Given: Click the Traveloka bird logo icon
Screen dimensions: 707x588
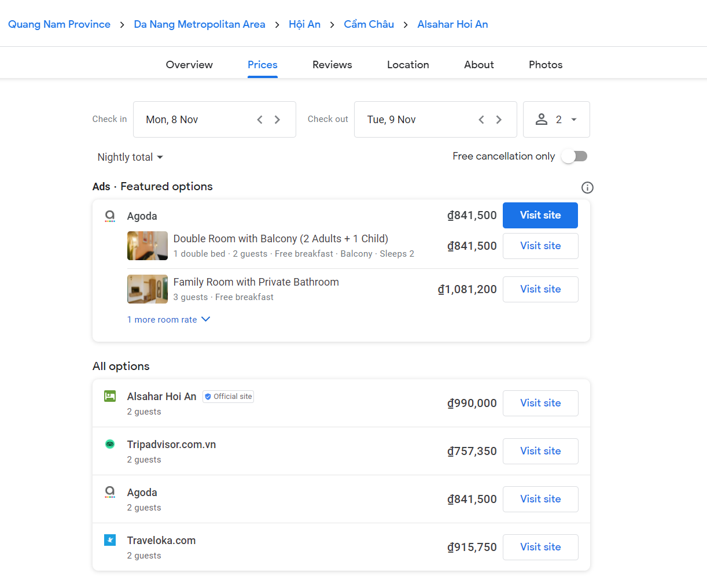Looking at the screenshot, I should click(x=110, y=540).
